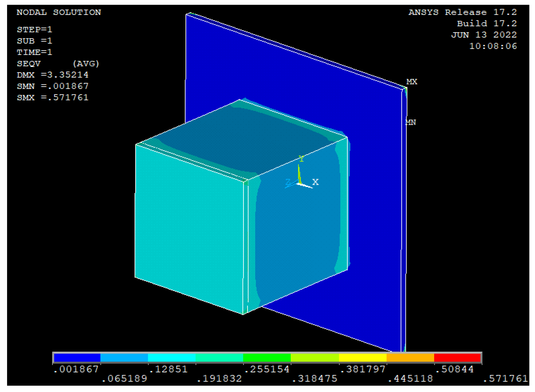Click the SMN =.001867 value text
535x392 pixels.
53,86
